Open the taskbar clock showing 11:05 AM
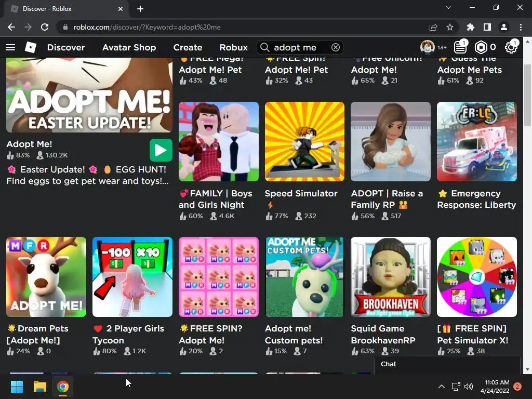532x399 pixels. [x=495, y=387]
